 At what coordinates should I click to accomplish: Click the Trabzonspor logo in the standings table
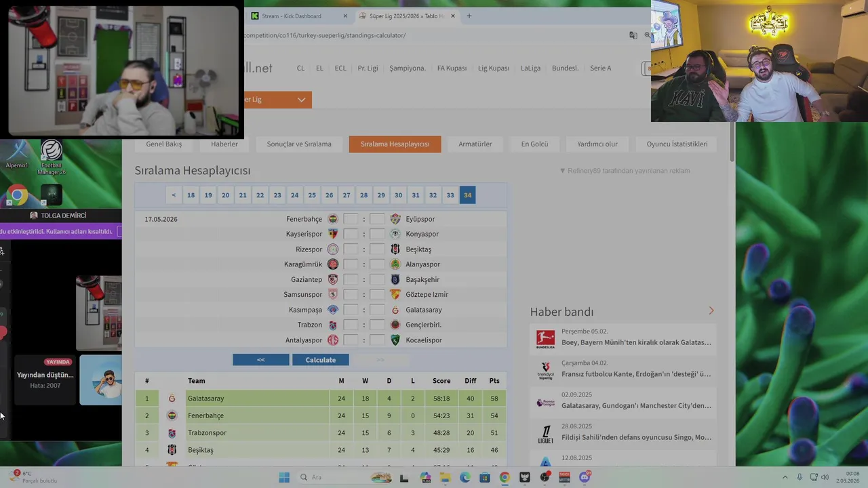pos(172,433)
